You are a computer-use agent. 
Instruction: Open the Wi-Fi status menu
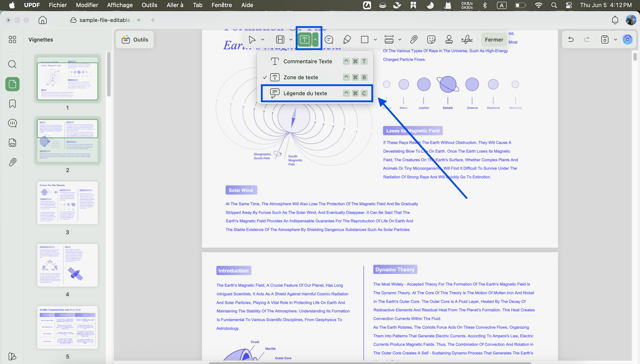(x=538, y=5)
